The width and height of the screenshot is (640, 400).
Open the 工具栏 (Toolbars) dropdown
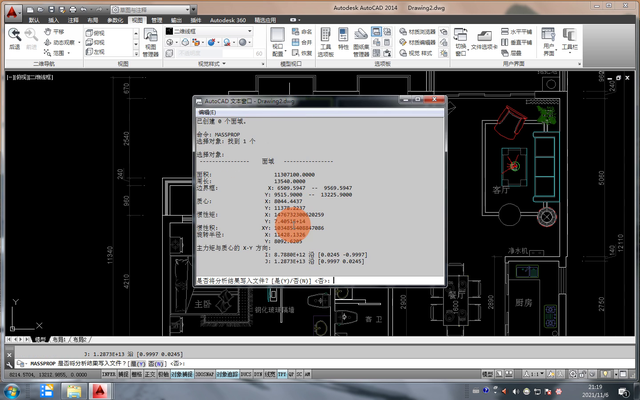tap(569, 40)
